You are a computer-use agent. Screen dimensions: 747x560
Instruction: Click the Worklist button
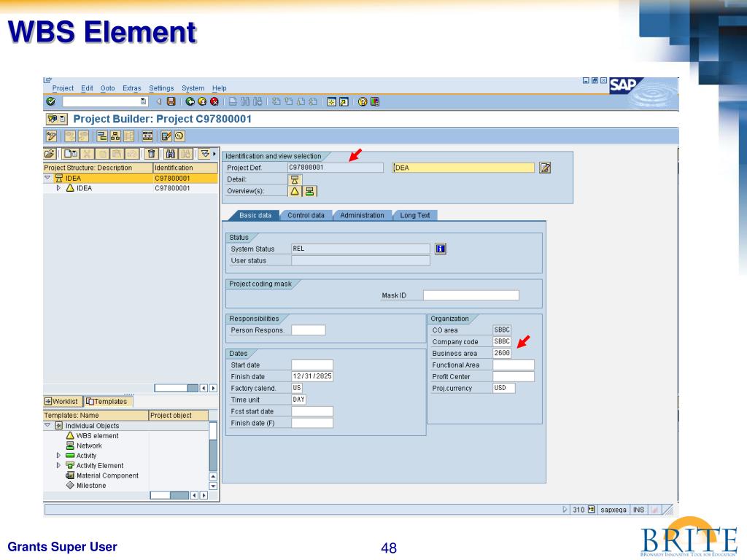63,402
